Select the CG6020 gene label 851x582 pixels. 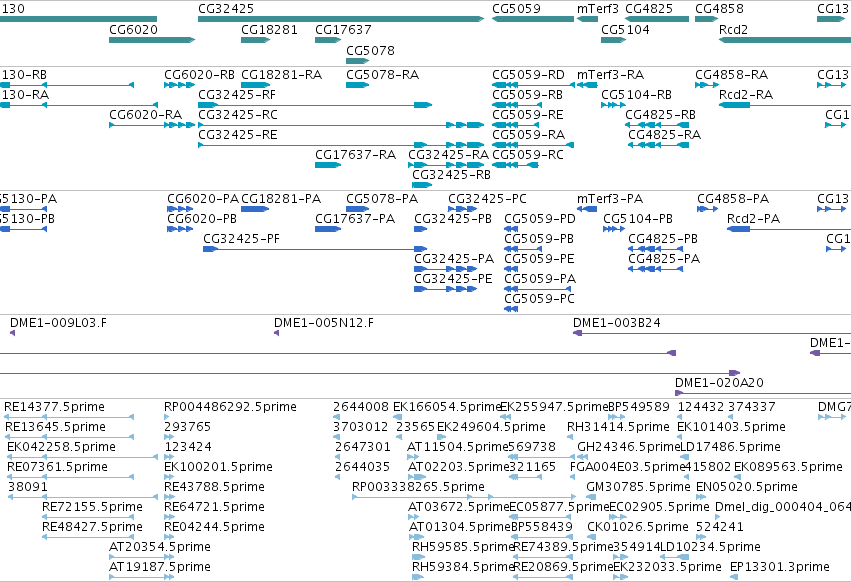[134, 30]
